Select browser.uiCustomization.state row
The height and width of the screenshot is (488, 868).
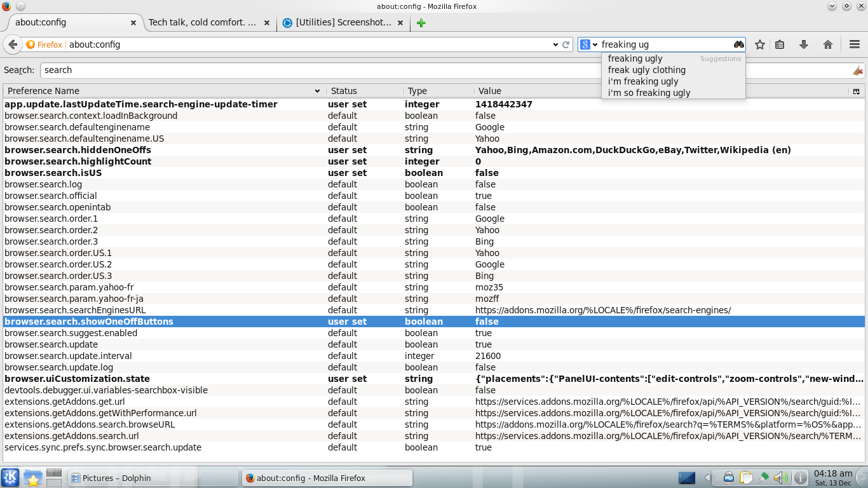click(434, 379)
